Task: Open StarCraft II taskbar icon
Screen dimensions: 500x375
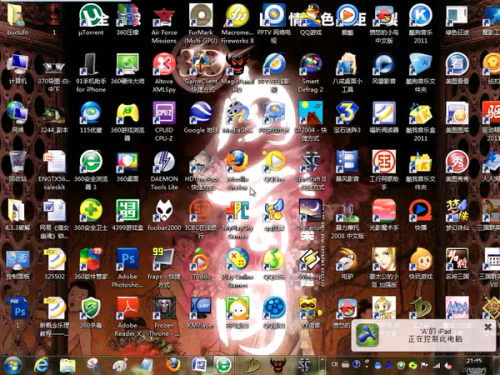Action: coord(304,365)
